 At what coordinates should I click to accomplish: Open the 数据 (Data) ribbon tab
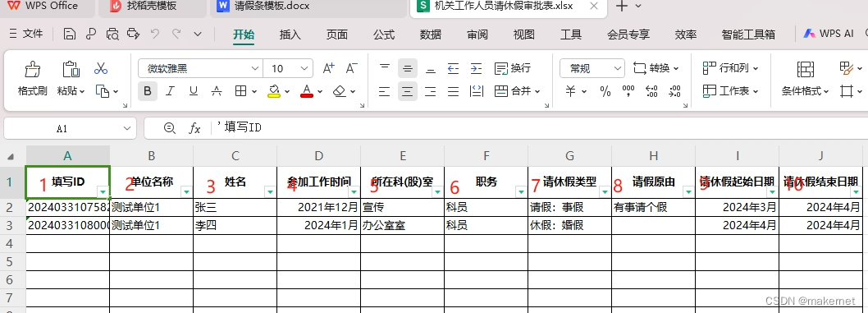430,35
